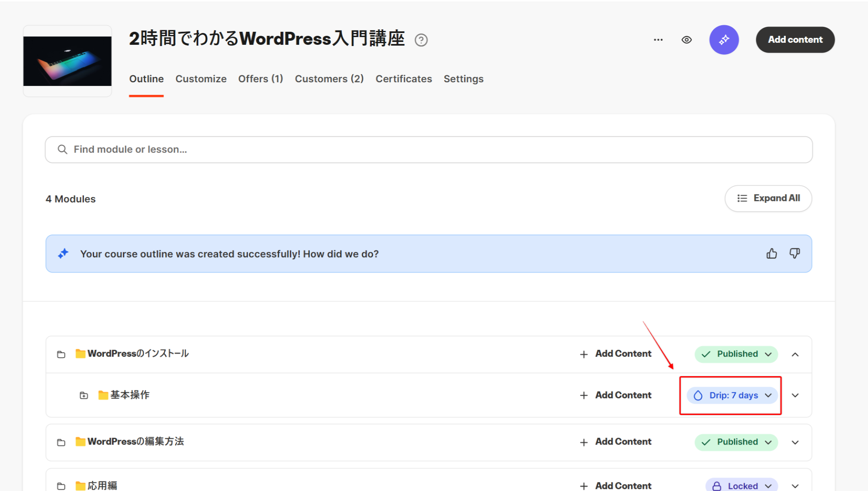Open the Offers (1) tab

click(261, 79)
